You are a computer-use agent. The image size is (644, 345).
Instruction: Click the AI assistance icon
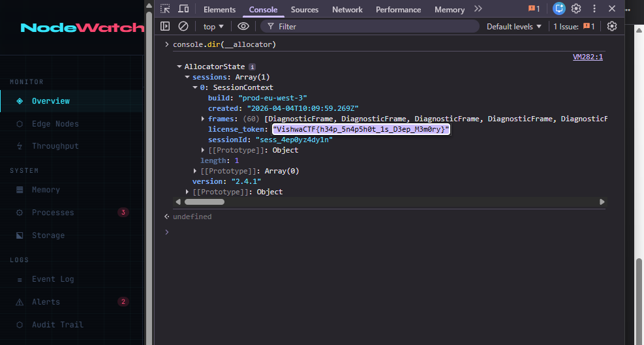(559, 9)
